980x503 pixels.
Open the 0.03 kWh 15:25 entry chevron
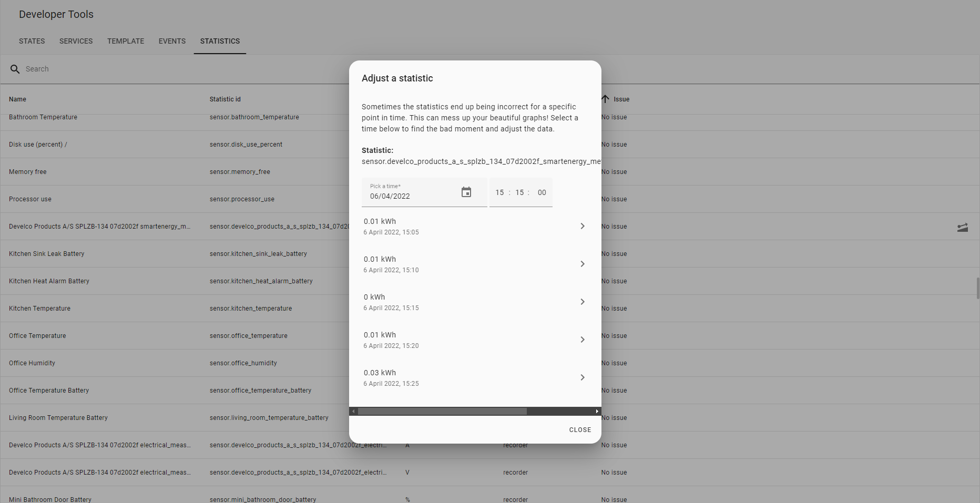583,377
